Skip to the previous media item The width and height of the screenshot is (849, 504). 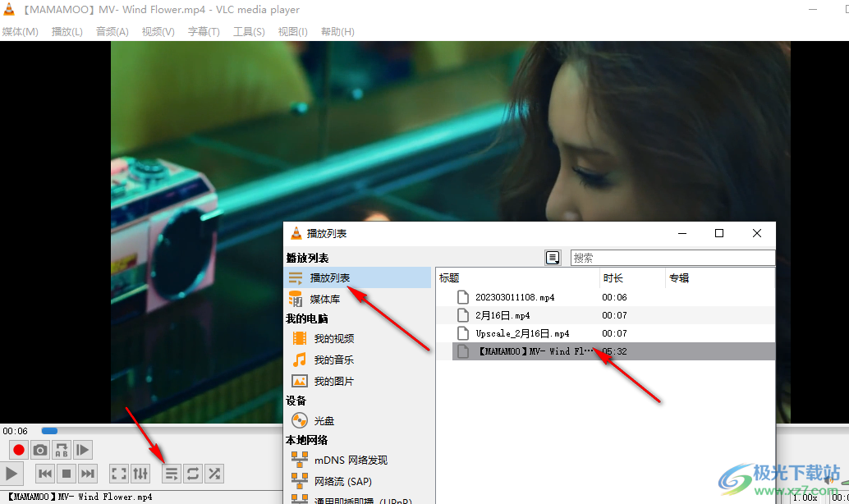pyautogui.click(x=45, y=474)
